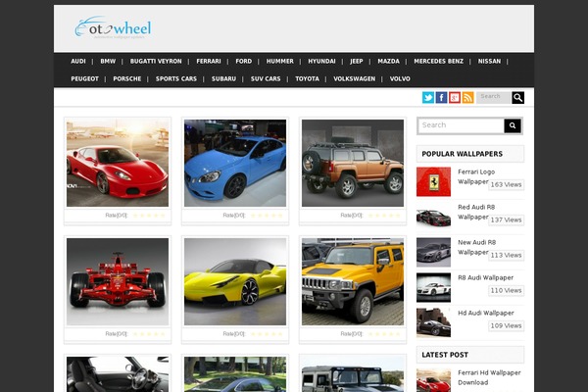Focus the small top bar Search field
Image resolution: width=588 pixels, height=392 pixels.
pyautogui.click(x=494, y=98)
